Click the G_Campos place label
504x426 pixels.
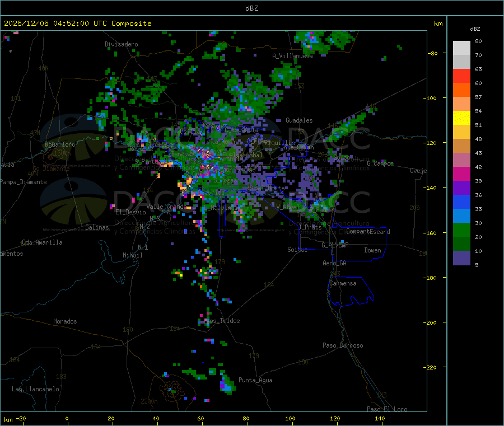(380, 163)
